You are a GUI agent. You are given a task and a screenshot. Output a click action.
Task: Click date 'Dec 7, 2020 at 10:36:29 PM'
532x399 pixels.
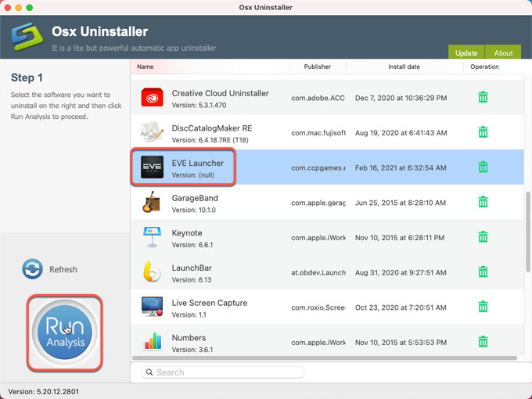pyautogui.click(x=401, y=98)
